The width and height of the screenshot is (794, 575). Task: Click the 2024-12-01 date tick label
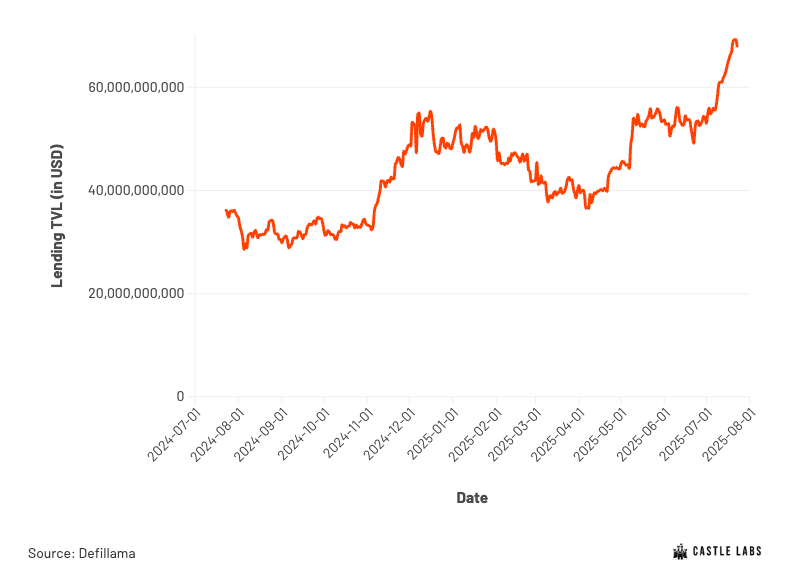click(x=389, y=435)
